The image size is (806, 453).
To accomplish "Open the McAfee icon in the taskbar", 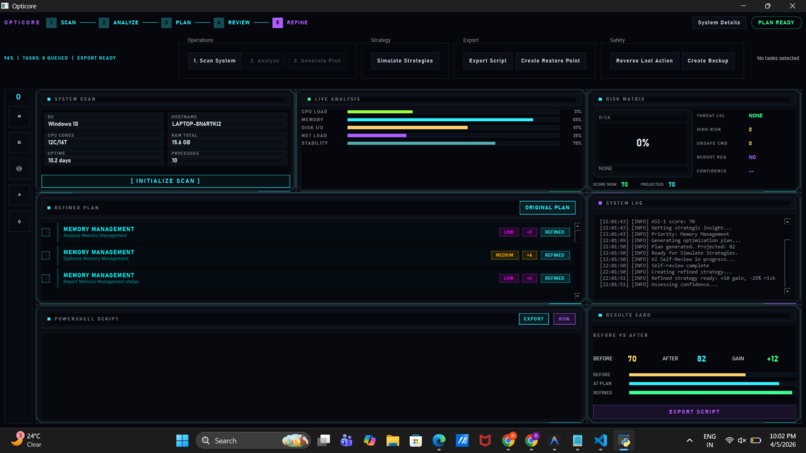I will click(x=485, y=441).
